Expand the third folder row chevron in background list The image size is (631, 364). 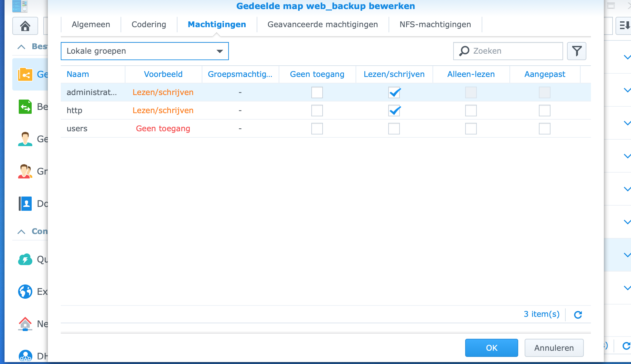pos(627,123)
